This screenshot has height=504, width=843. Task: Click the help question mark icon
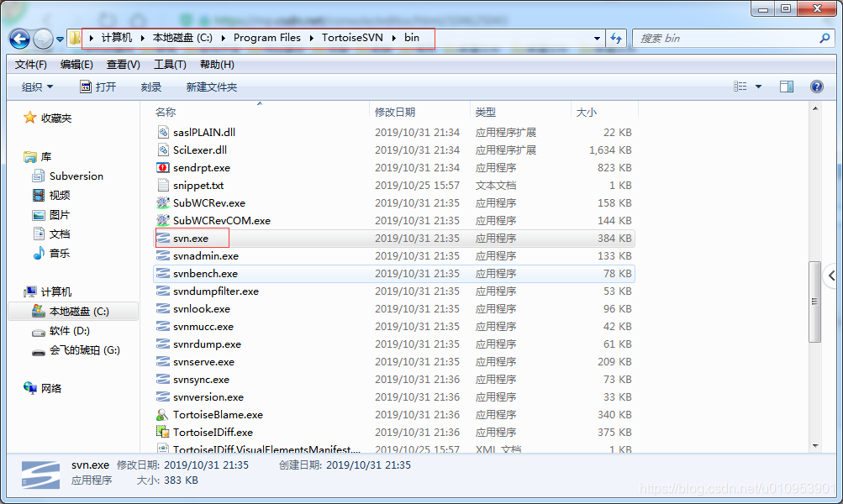[x=817, y=87]
